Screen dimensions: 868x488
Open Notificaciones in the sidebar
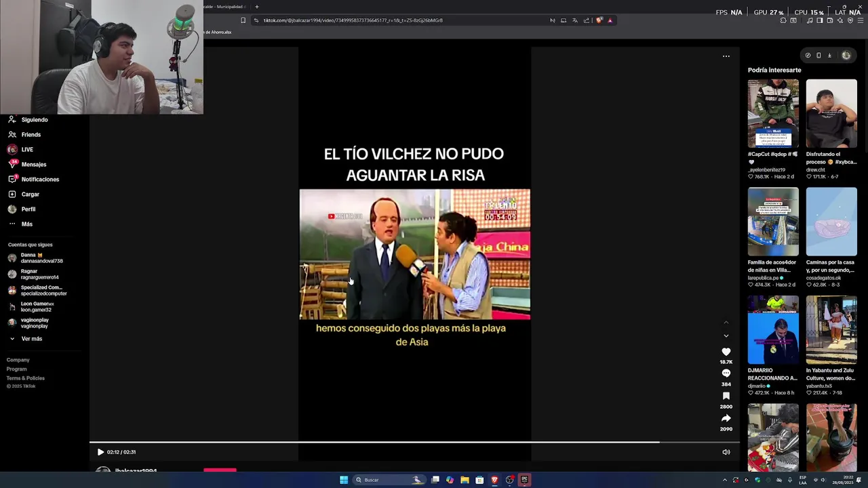point(39,180)
